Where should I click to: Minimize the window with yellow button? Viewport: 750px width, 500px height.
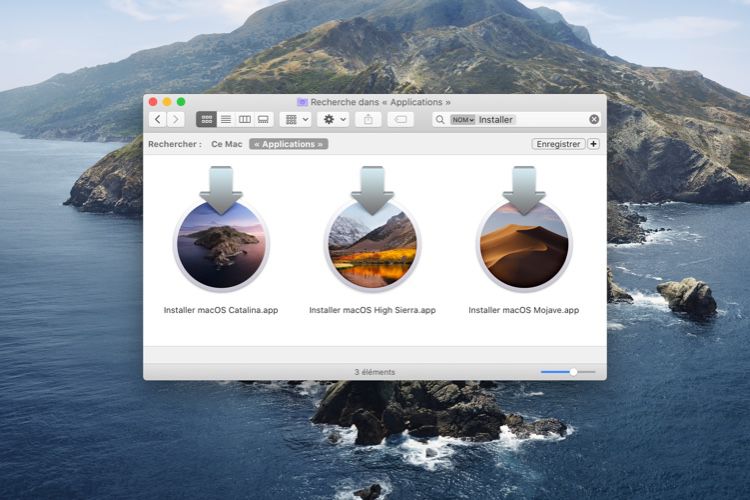coord(167,102)
